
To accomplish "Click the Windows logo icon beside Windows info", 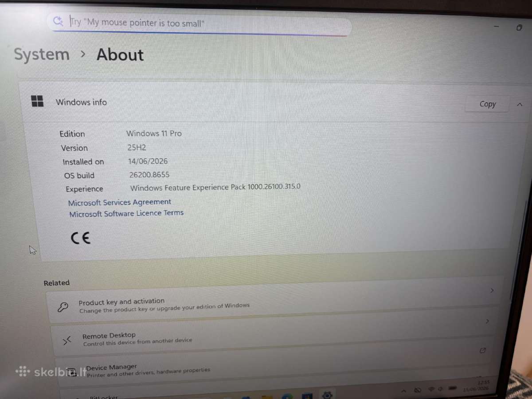I will click(x=38, y=101).
